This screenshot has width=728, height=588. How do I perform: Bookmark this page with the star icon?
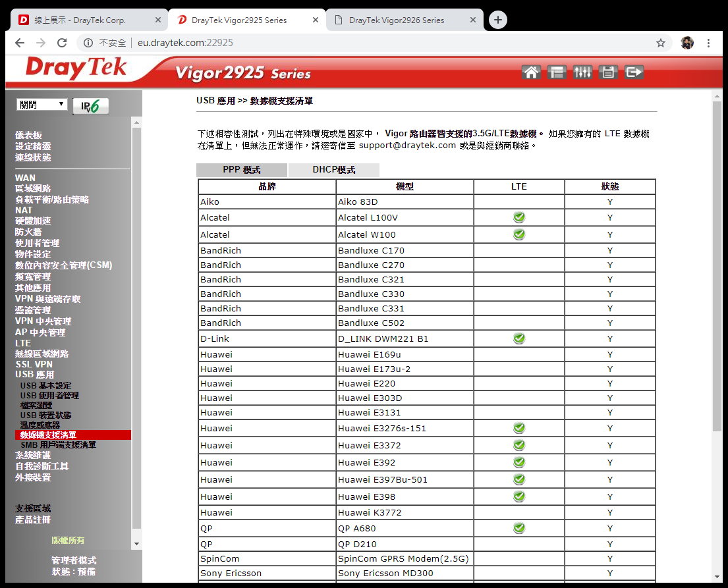pos(660,43)
